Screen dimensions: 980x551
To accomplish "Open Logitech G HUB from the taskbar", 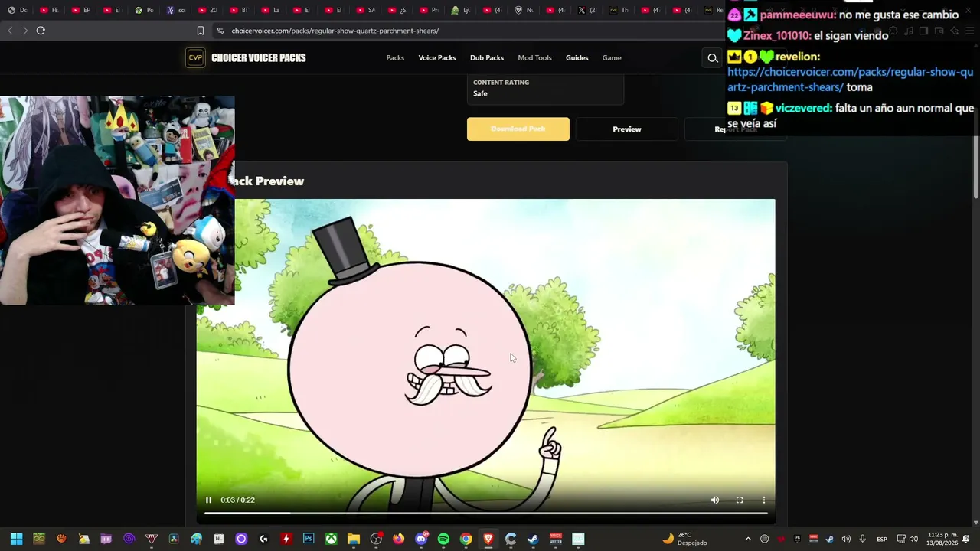I will click(x=263, y=539).
